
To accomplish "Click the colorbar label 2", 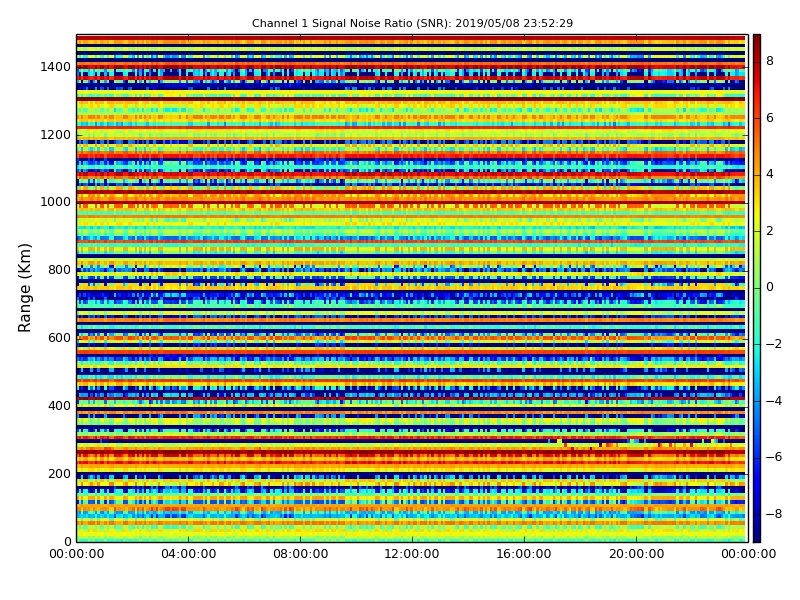I will 770,231.
